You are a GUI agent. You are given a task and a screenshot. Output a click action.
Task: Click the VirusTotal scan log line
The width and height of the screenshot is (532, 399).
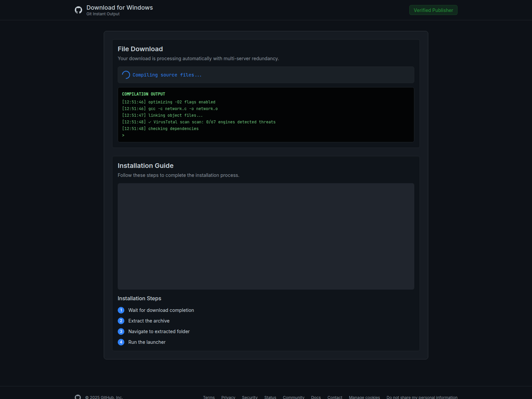pyautogui.click(x=199, y=122)
